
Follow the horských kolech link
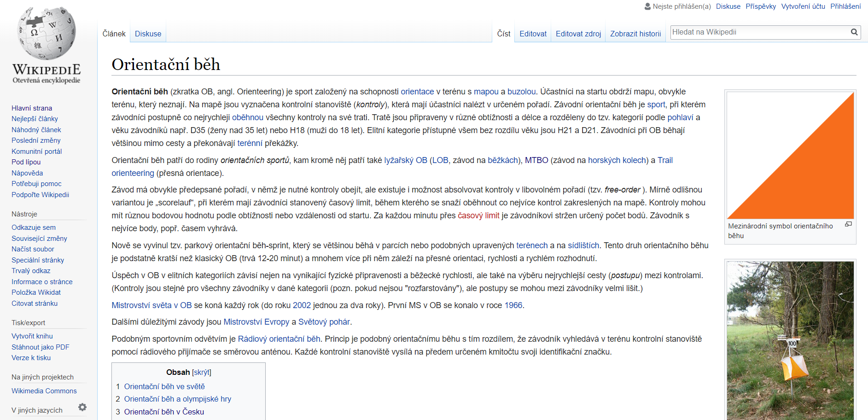click(x=617, y=160)
